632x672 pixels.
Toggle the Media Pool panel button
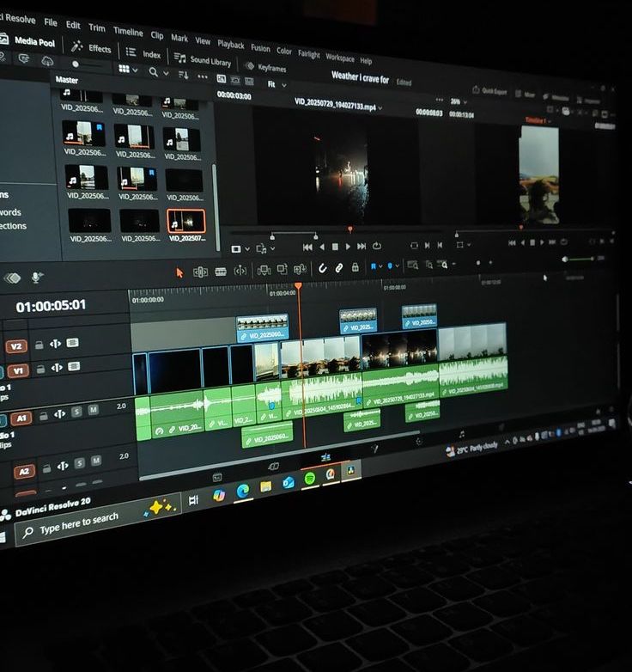(27, 41)
